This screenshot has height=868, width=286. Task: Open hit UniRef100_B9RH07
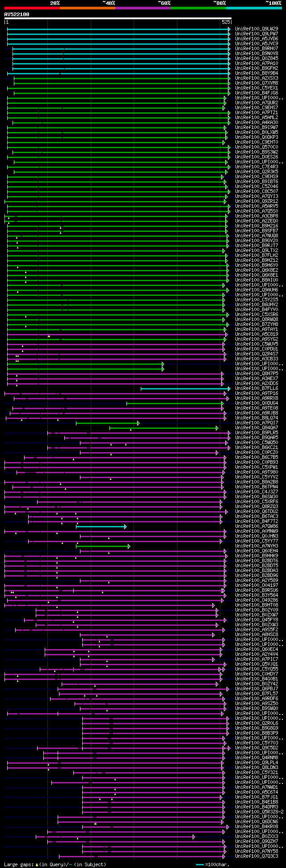point(257,48)
